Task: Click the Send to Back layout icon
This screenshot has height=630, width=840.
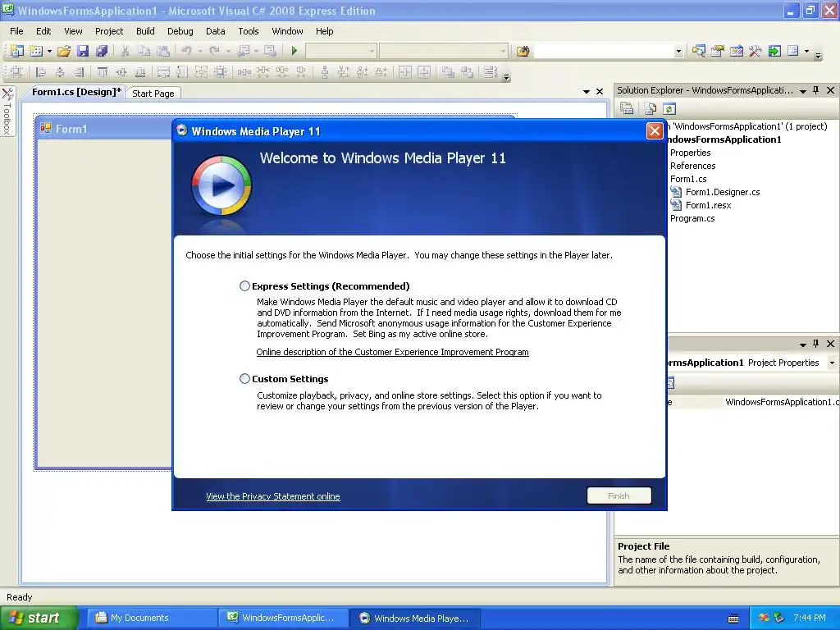Action: click(x=467, y=72)
